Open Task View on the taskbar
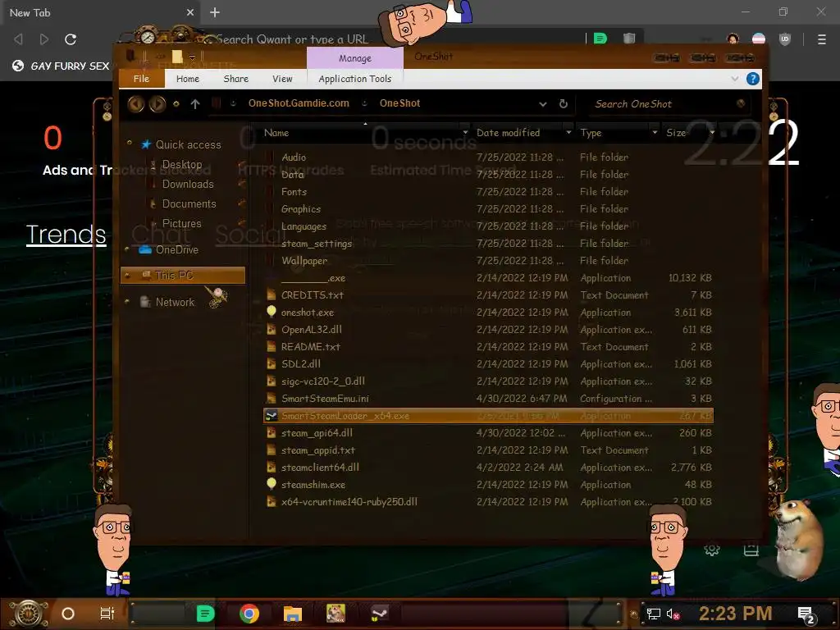This screenshot has width=840, height=630. (x=107, y=614)
